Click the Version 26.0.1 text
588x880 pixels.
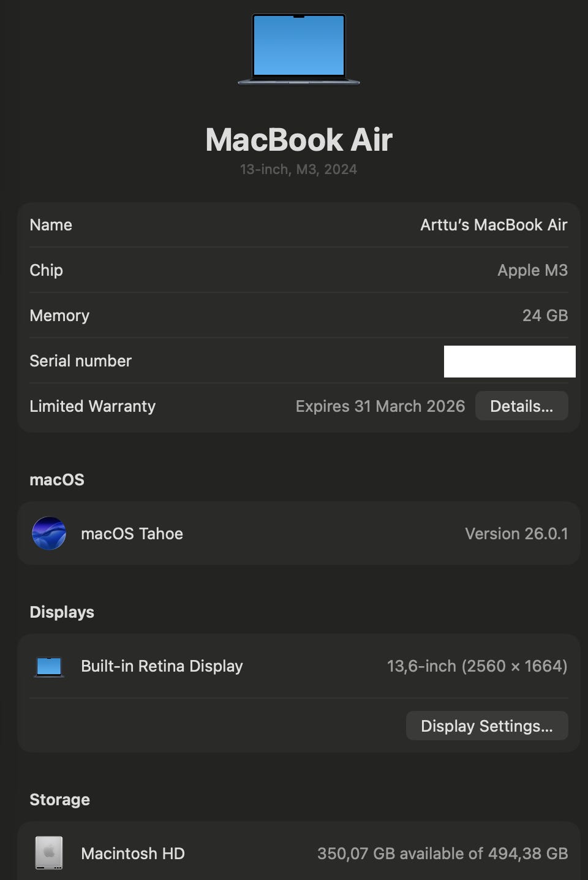click(x=516, y=534)
